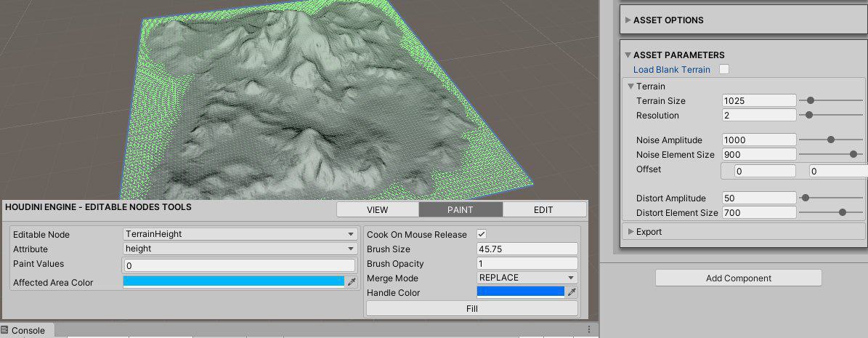Adjust Noise Amplitude slider
This screenshot has height=338, width=868.
(830, 140)
